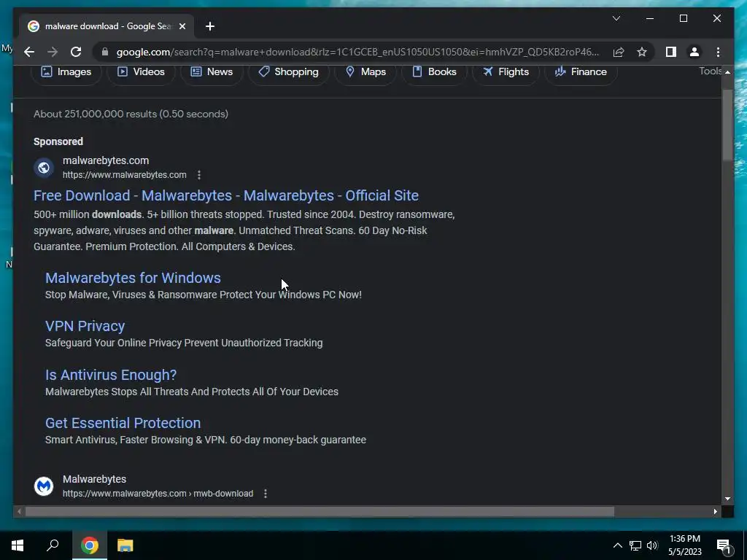
Task: Open the notification center icon
Action: coord(724,546)
